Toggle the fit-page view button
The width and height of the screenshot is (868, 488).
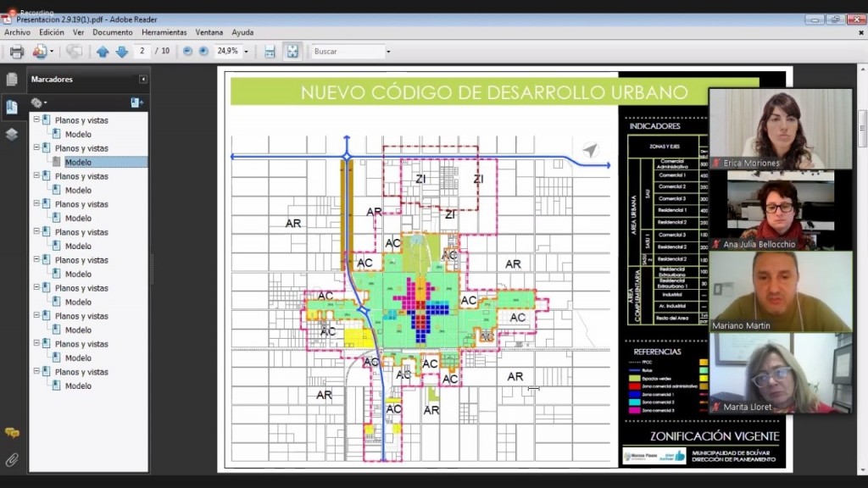tap(292, 52)
